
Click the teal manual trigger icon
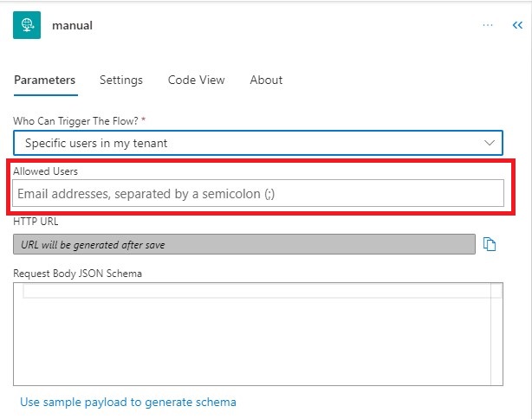(x=28, y=25)
